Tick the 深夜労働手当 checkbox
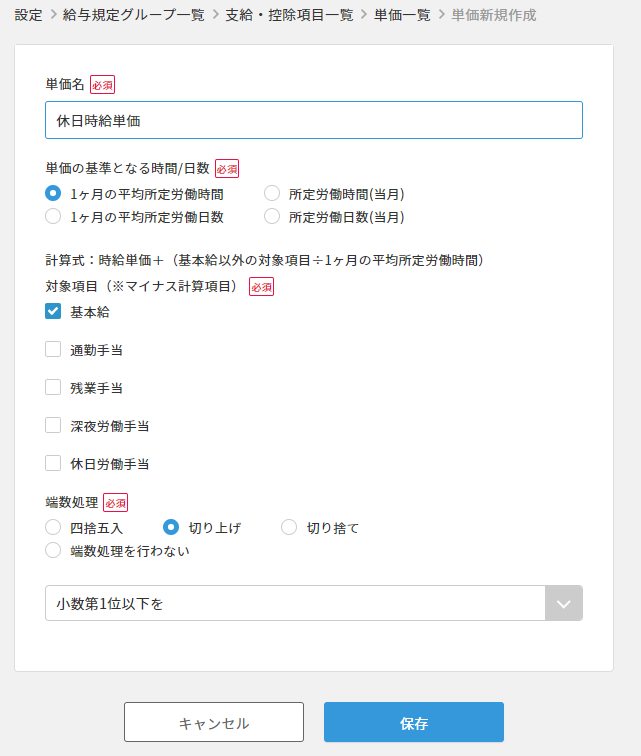Image resolution: width=641 pixels, height=756 pixels. coord(54,425)
